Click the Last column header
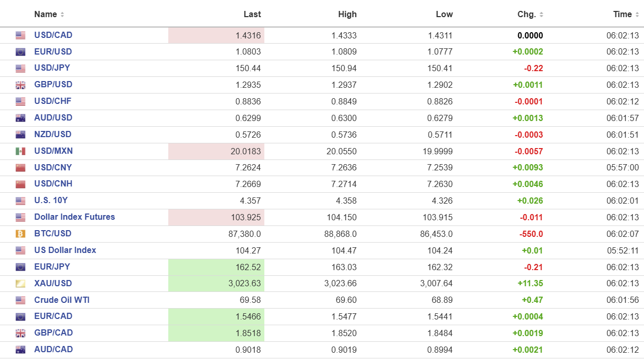This screenshot has width=644, height=360. (252, 15)
